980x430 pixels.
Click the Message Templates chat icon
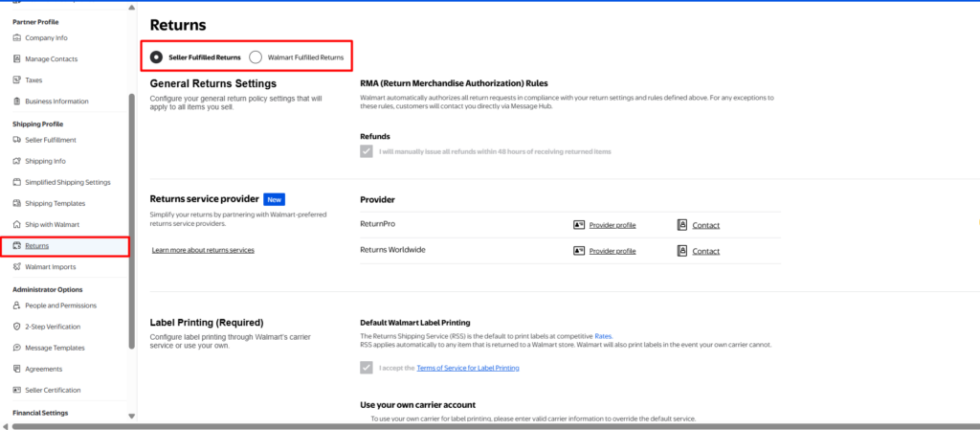[x=17, y=349]
